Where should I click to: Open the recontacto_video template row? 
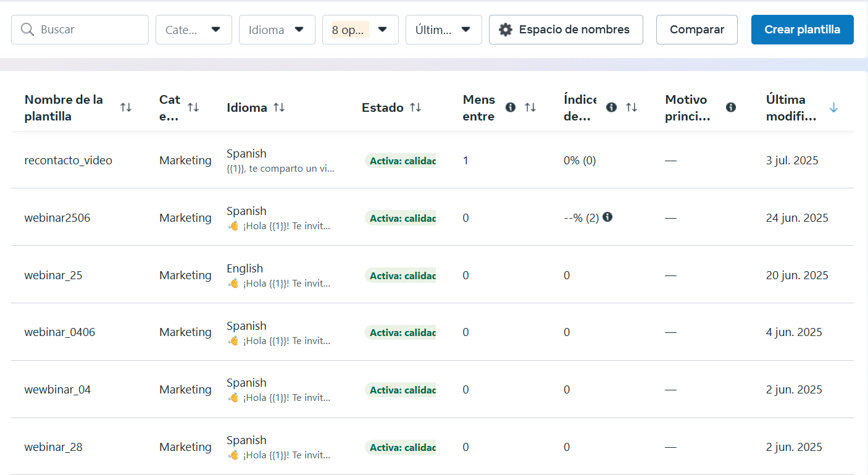[x=69, y=161]
